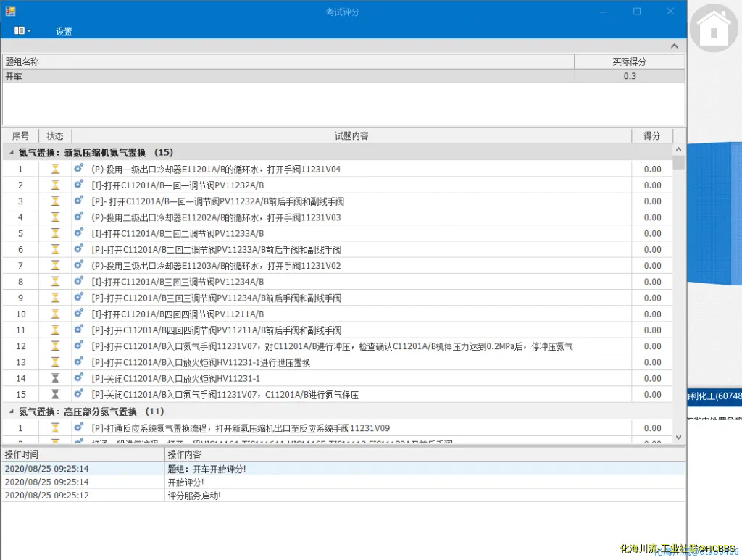Viewport: 742px width, 560px height.
Task: Click the 实际得分 column header
Action: pos(628,62)
